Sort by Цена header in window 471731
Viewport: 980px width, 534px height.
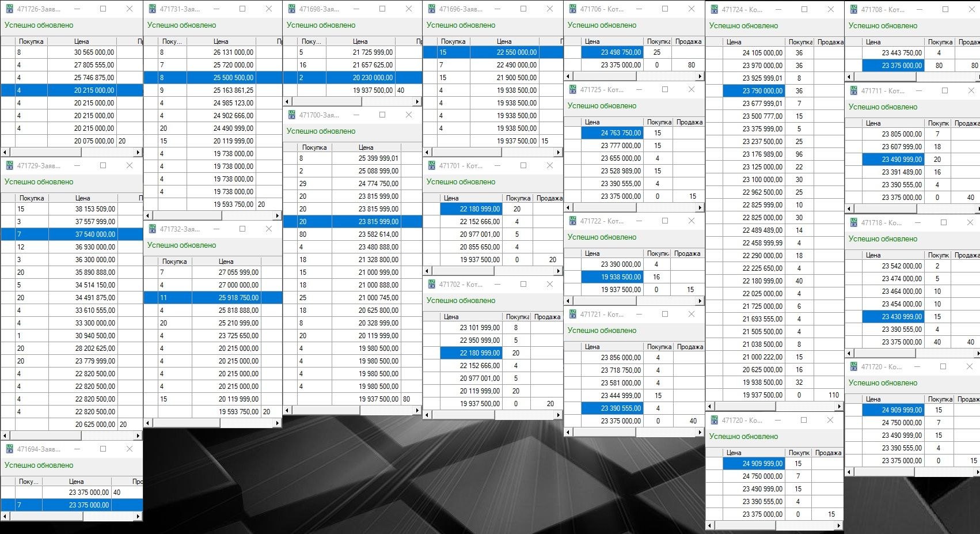click(221, 41)
